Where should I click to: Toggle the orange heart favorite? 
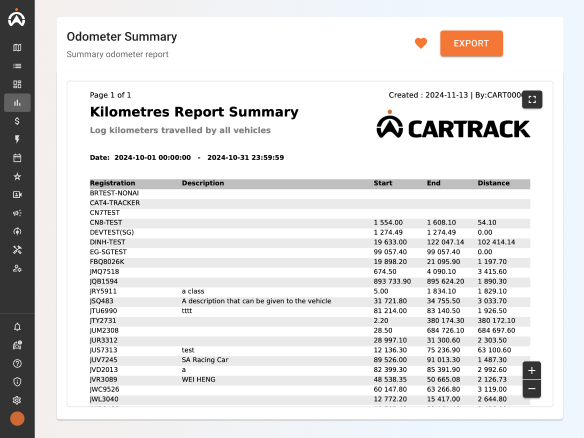coord(421,44)
